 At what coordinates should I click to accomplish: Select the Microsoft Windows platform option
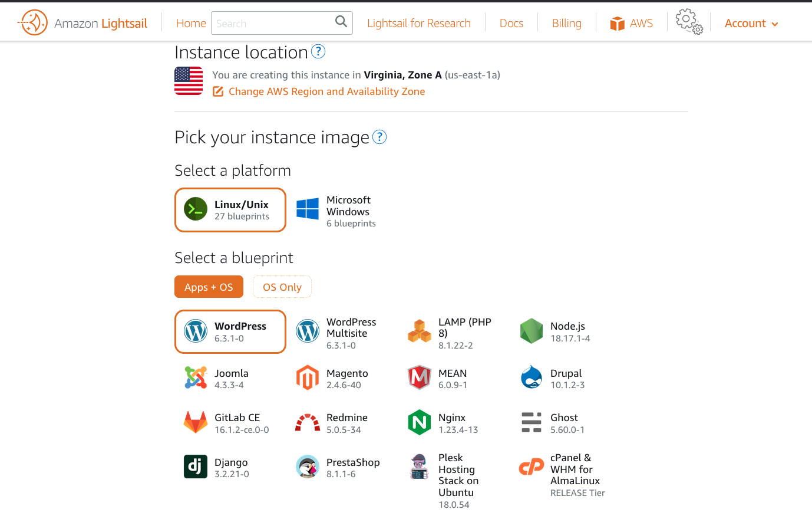tap(342, 210)
